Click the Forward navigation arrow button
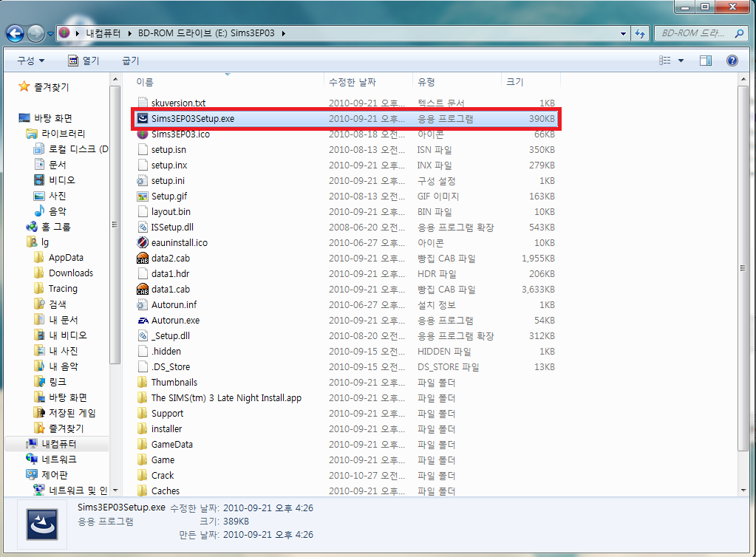This screenshot has height=557, width=756. pyautogui.click(x=35, y=33)
